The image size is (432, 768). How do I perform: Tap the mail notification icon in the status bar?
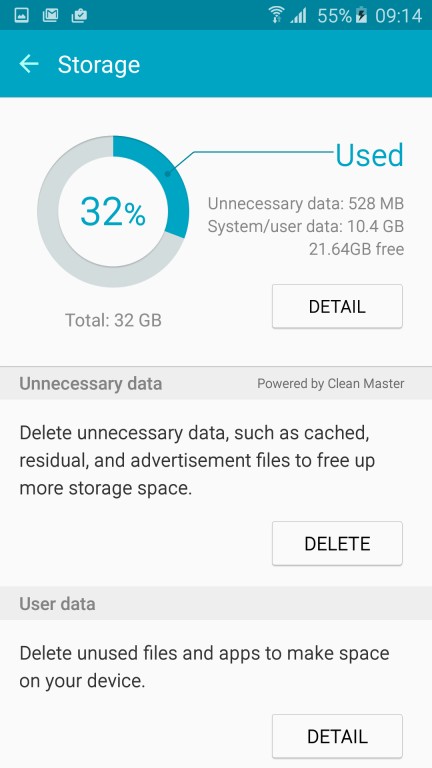coord(50,16)
